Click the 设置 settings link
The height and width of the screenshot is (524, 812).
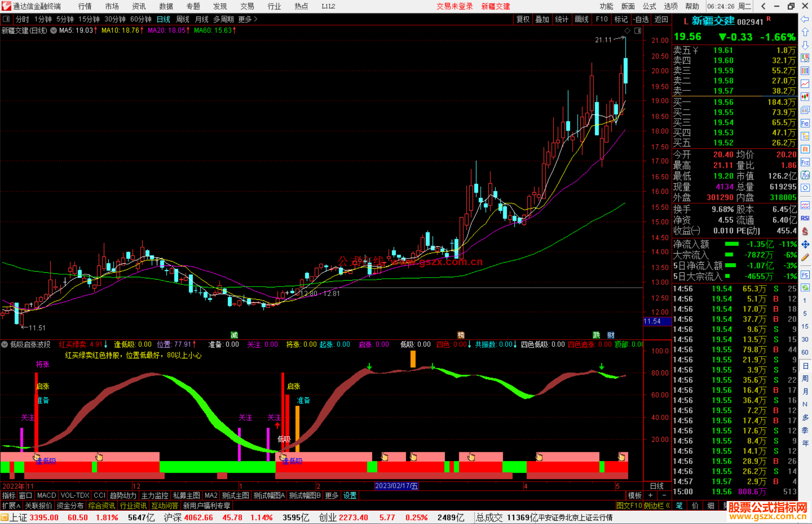click(x=350, y=495)
